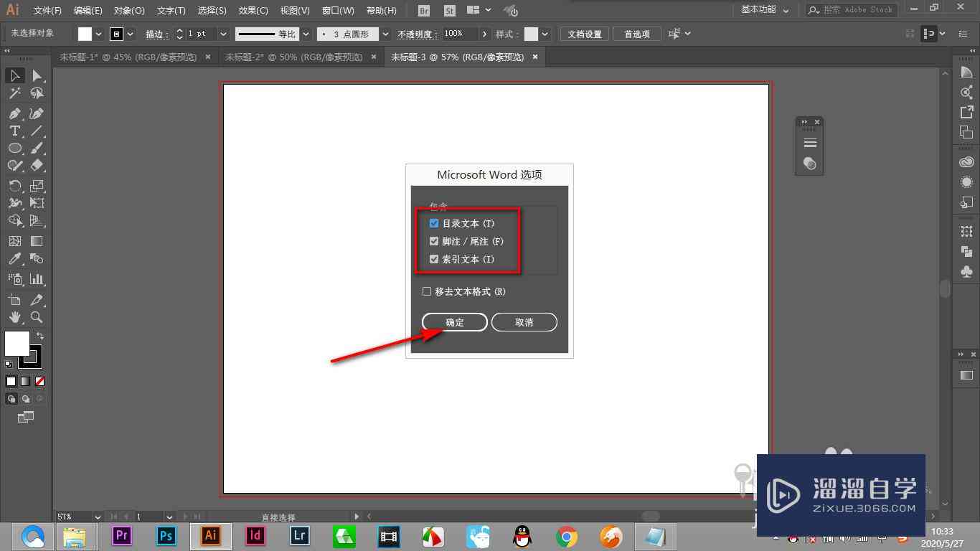Select the Shaper tool

(x=15, y=165)
